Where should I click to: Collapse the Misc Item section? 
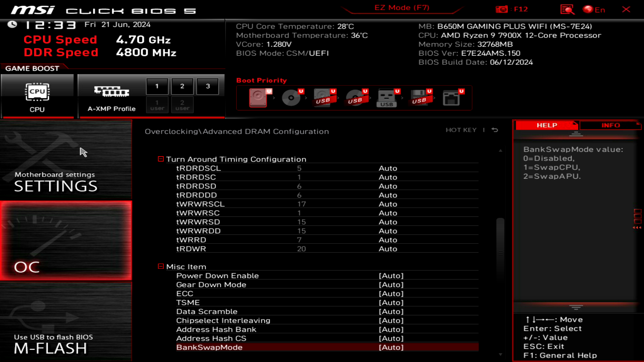click(160, 266)
